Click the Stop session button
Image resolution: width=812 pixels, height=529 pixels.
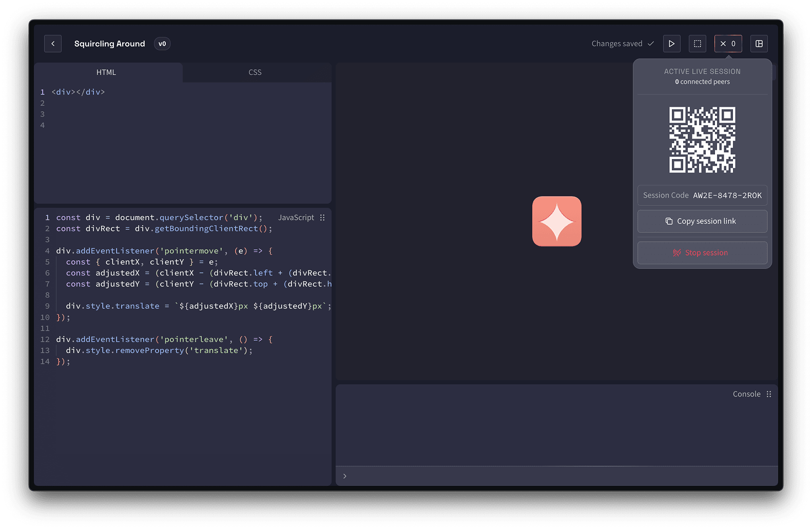[702, 253]
